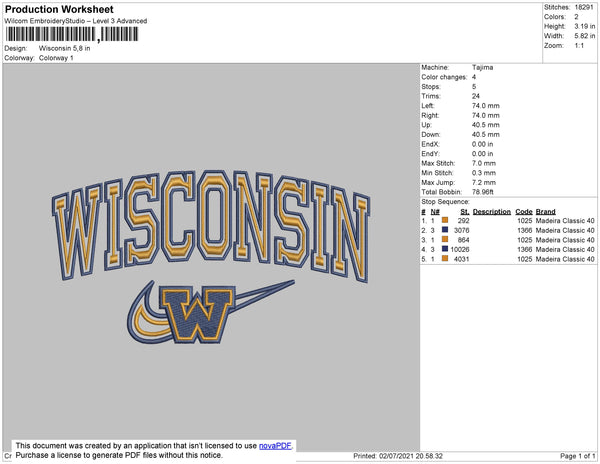Image resolution: width=600 pixels, height=464 pixels.
Task: Click the 'Stop Sequence:' heading
Action: [x=445, y=202]
